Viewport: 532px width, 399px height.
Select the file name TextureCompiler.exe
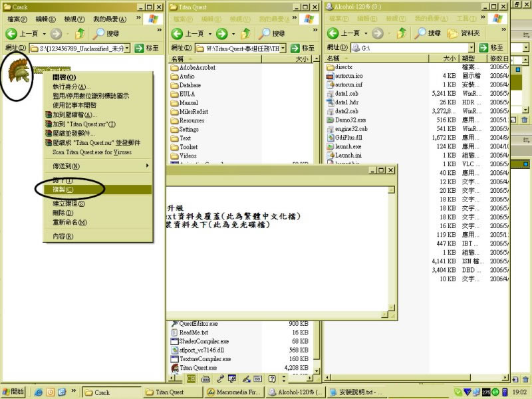pyautogui.click(x=205, y=359)
